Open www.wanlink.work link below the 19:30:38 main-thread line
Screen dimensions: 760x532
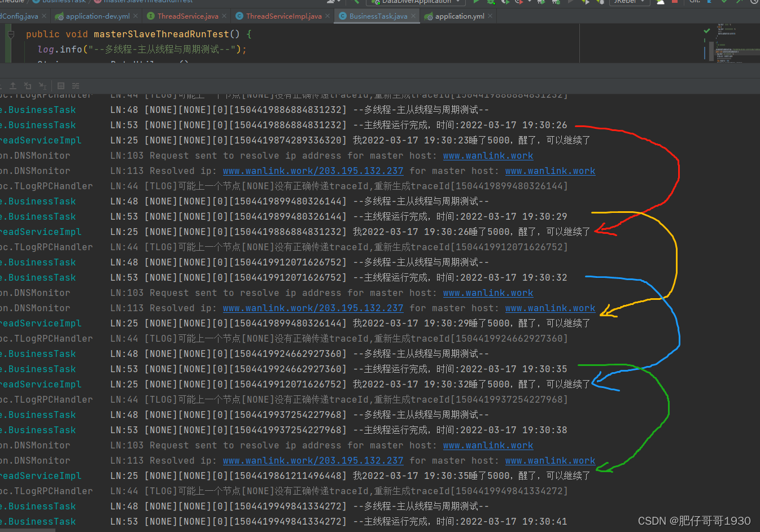coord(488,446)
